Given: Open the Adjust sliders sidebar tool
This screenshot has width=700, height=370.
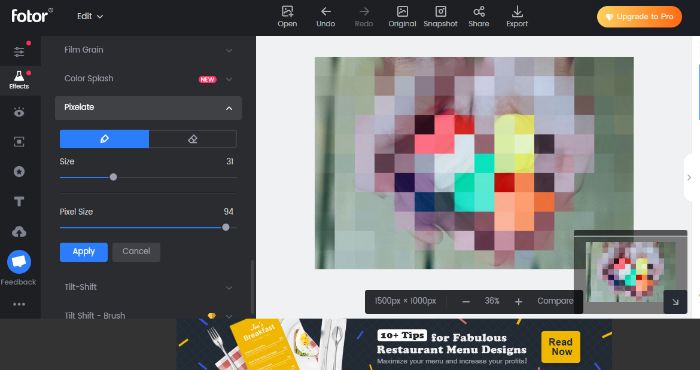Looking at the screenshot, I should point(19,52).
